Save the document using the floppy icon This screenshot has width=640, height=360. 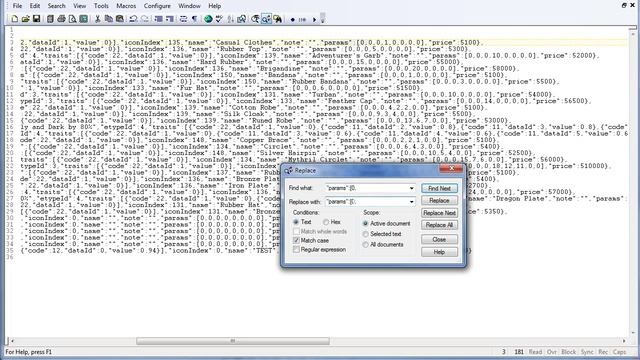click(x=36, y=19)
